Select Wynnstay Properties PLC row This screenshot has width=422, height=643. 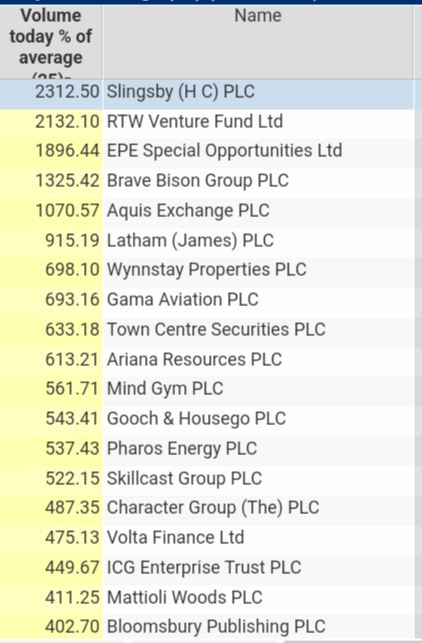(207, 270)
